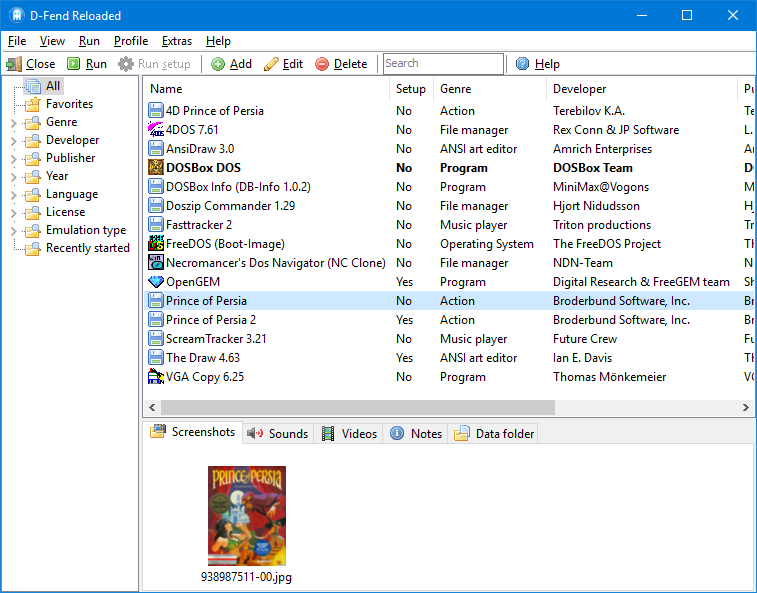Select the OpenGEM diamond icon
This screenshot has height=593, width=757.
point(156,282)
